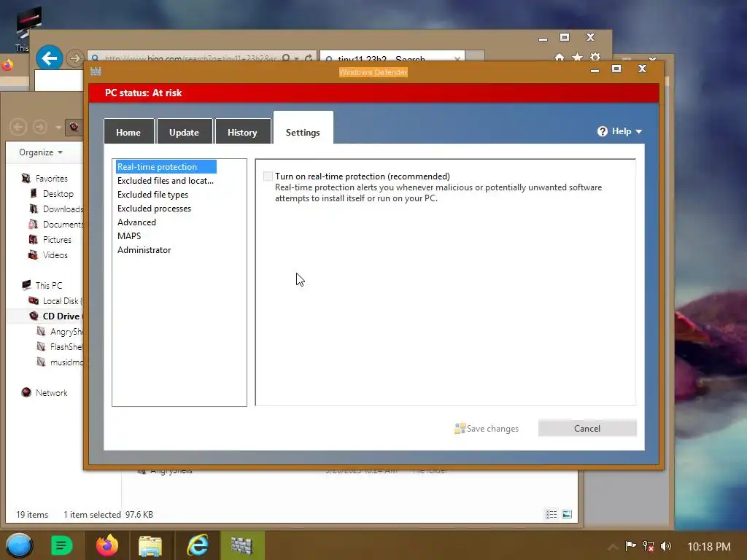This screenshot has height=560, width=747.
Task: Select CD Drive in navigation pane
Action: tap(61, 316)
